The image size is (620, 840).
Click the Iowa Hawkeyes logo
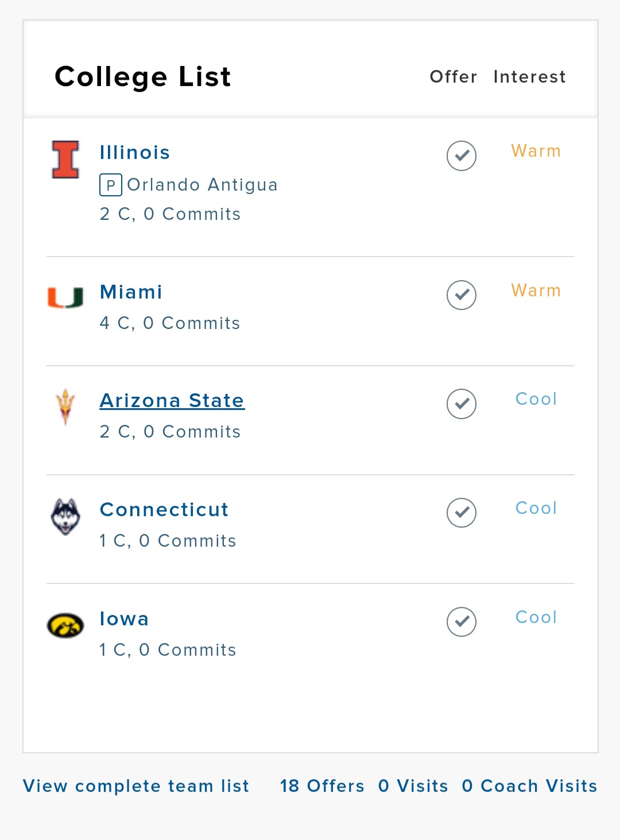65,625
